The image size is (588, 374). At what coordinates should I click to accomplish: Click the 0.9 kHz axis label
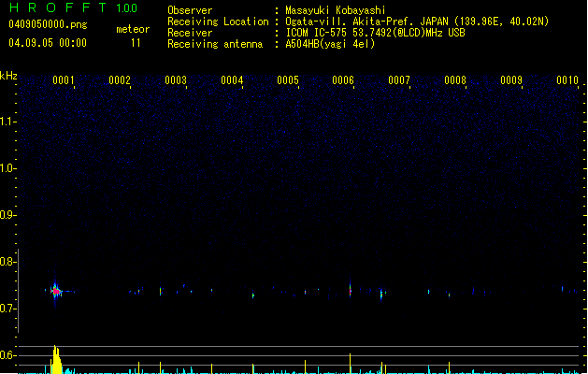pyautogui.click(x=7, y=215)
